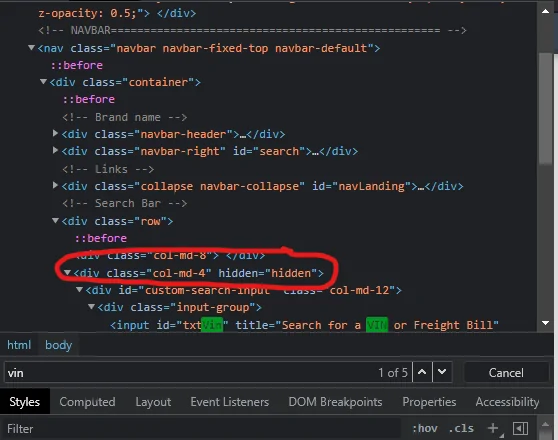Click the 1 of 5 result count

pos(393,373)
